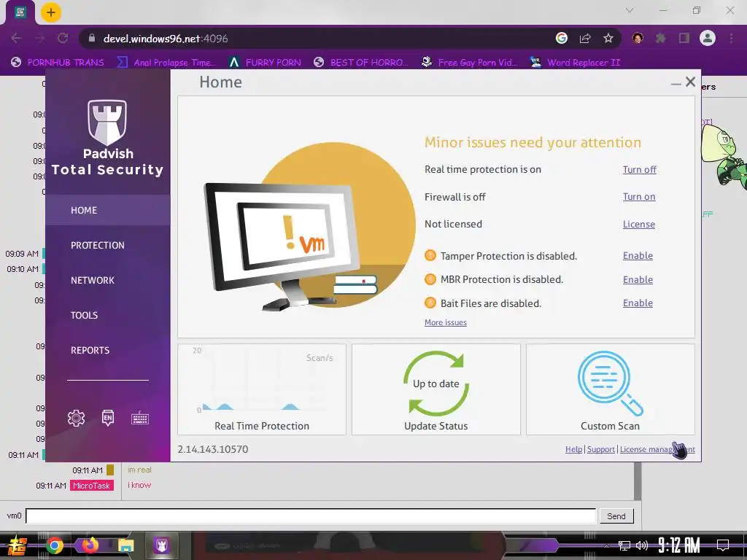Open Custom Scan magnifier tile

(611, 389)
